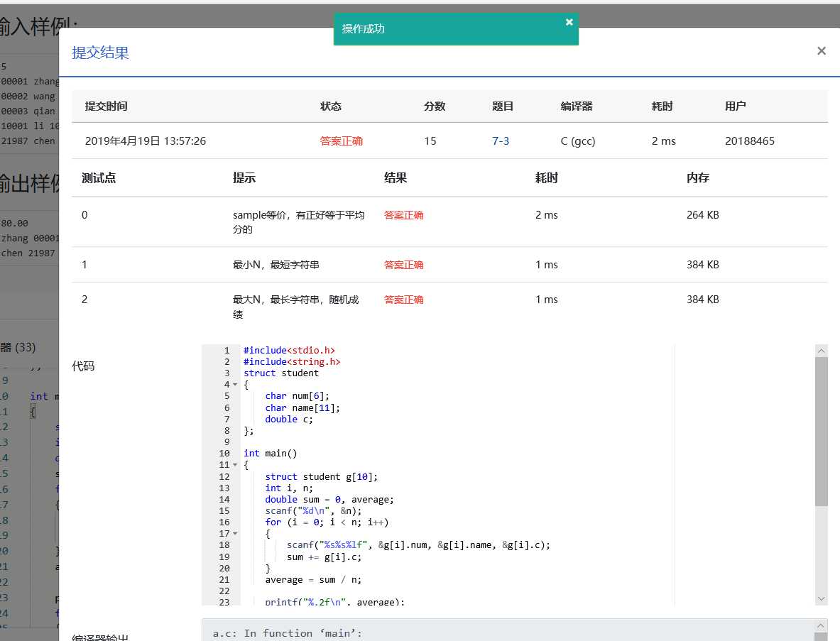Image resolution: width=840 pixels, height=641 pixels.
Task: Select user ID 20188465
Action: (x=749, y=141)
